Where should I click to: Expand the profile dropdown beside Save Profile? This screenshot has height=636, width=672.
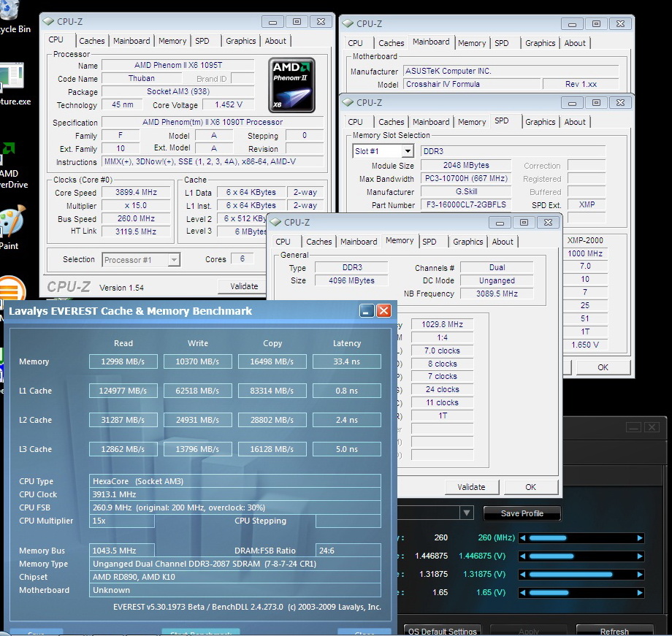(x=466, y=513)
